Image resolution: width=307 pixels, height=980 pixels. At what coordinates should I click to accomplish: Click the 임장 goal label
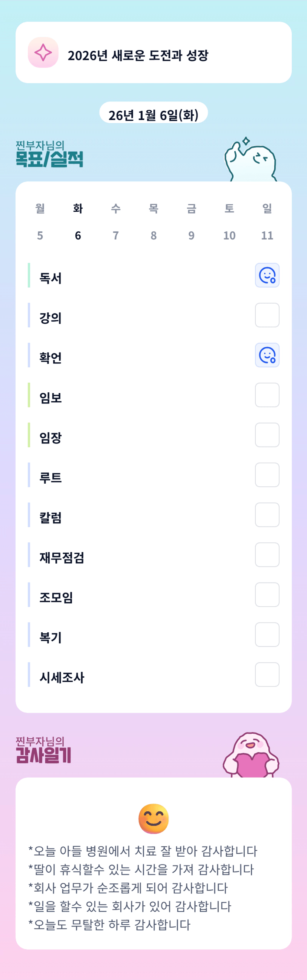50,438
